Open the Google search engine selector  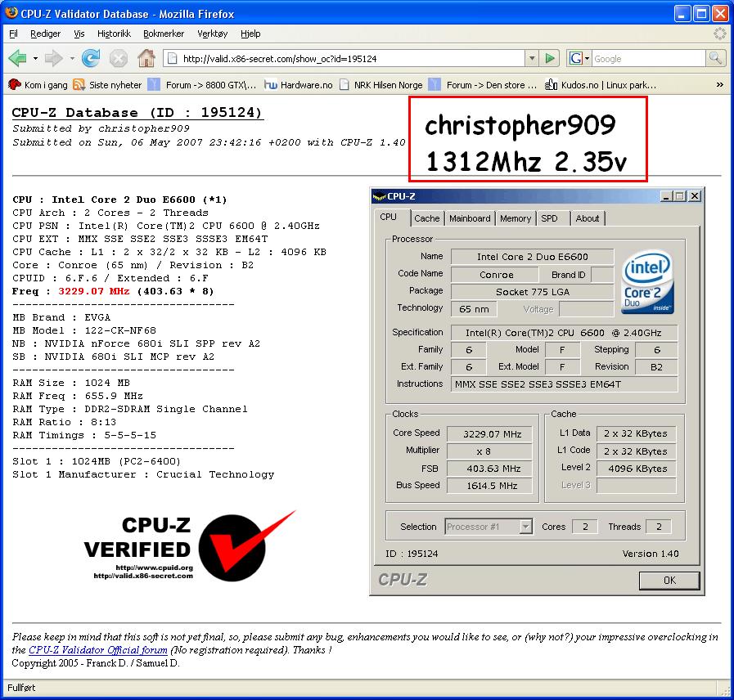(x=579, y=59)
